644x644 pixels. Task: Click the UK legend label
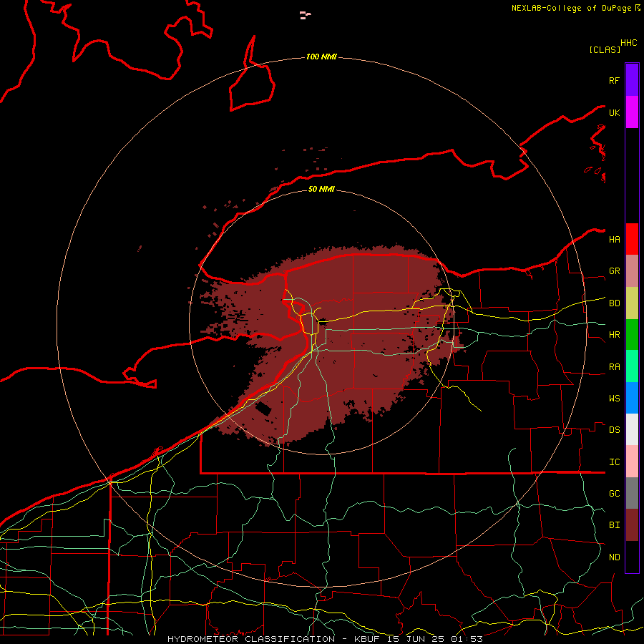(614, 112)
